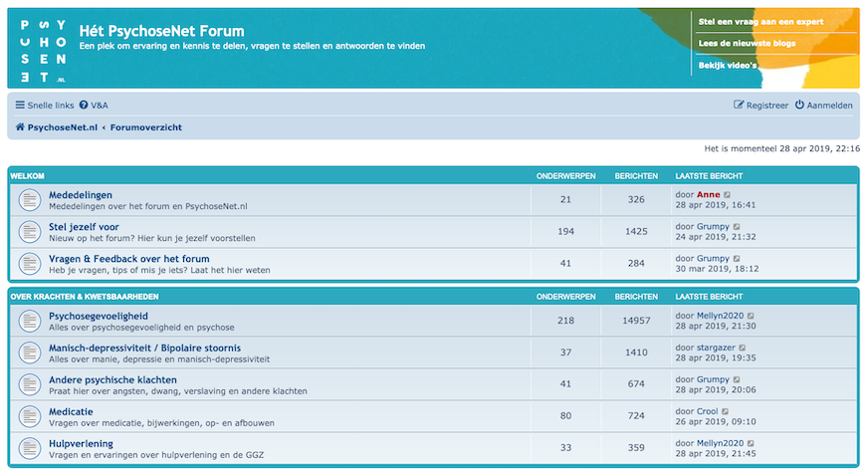The height and width of the screenshot is (471, 868).
Task: Open the Medicatie forum
Action: (x=71, y=412)
